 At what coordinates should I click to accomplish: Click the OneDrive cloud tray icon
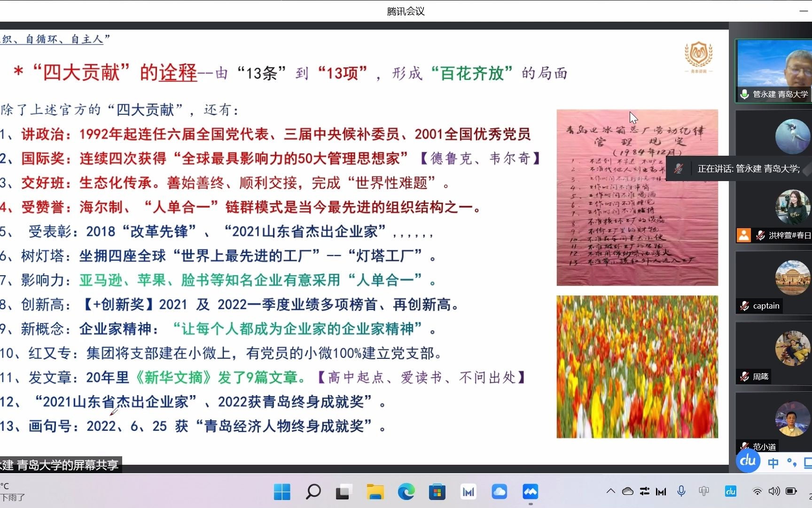point(628,491)
